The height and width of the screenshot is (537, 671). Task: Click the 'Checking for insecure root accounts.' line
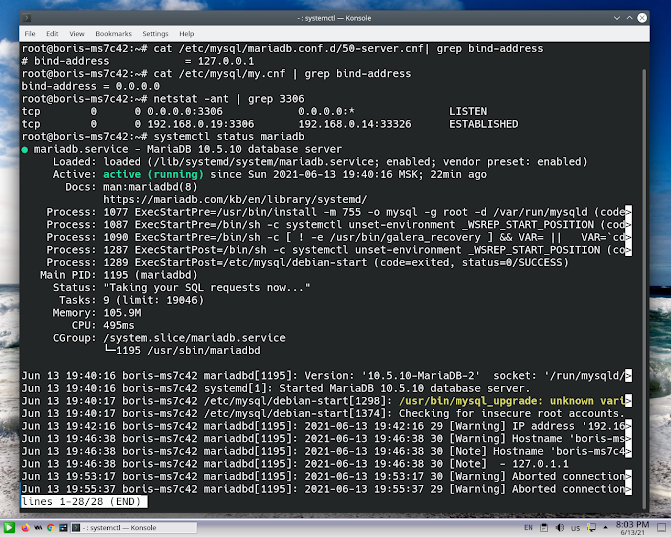pos(511,414)
